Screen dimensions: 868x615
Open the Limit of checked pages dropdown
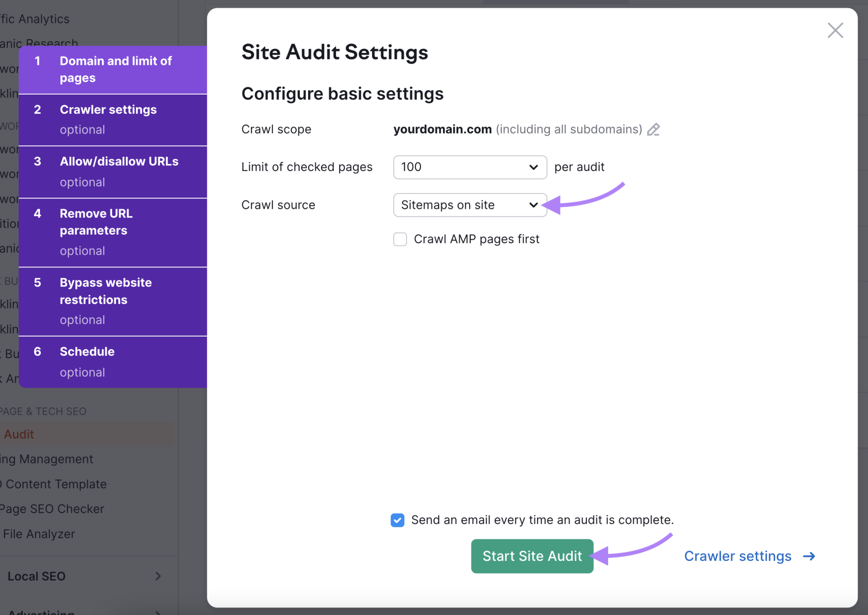[470, 167]
